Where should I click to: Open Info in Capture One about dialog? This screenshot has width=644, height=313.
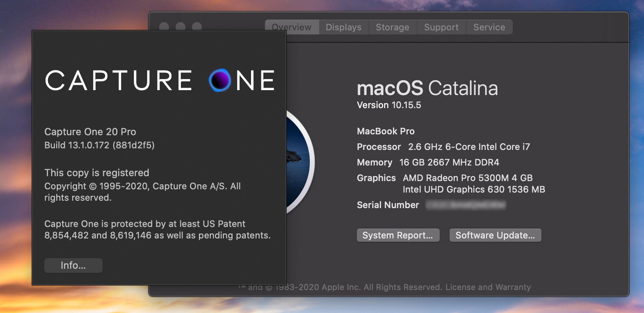point(73,265)
